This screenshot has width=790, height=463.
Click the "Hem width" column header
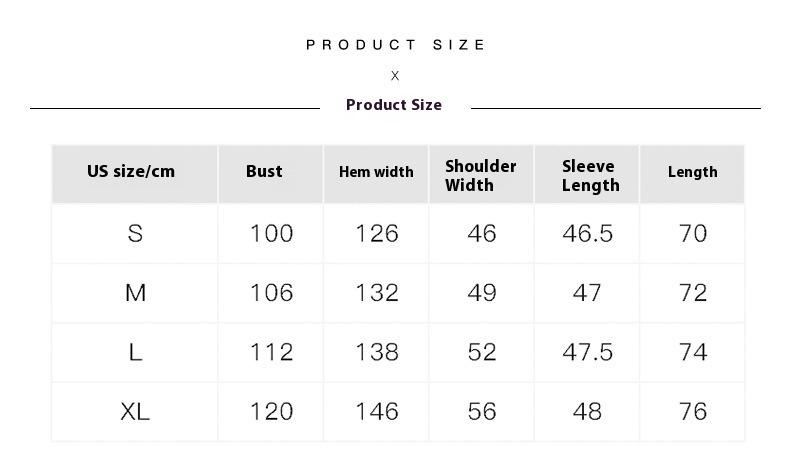click(376, 172)
